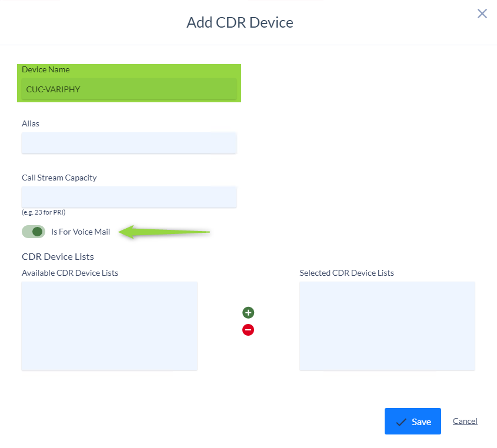Click the CDR Device Lists section heading

pyautogui.click(x=58, y=257)
